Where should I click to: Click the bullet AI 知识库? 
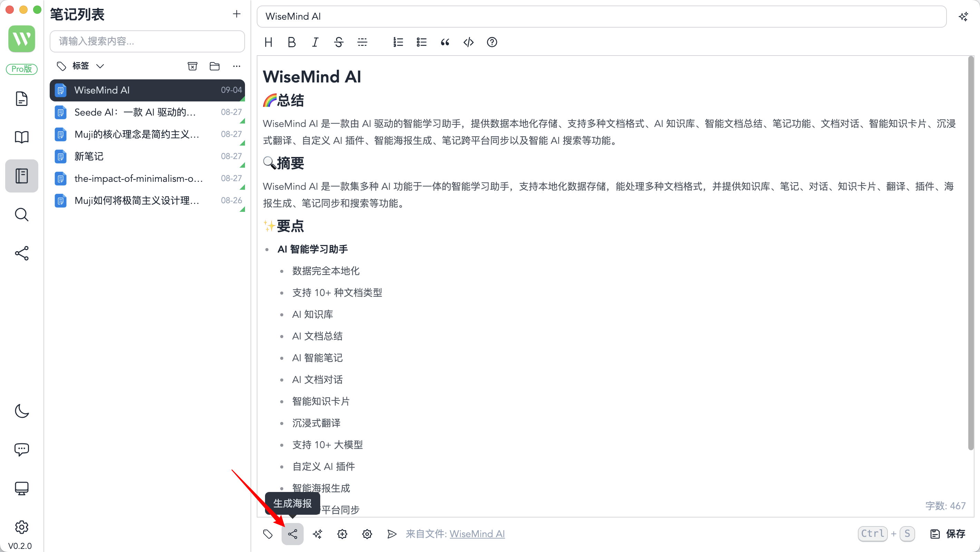coord(312,314)
